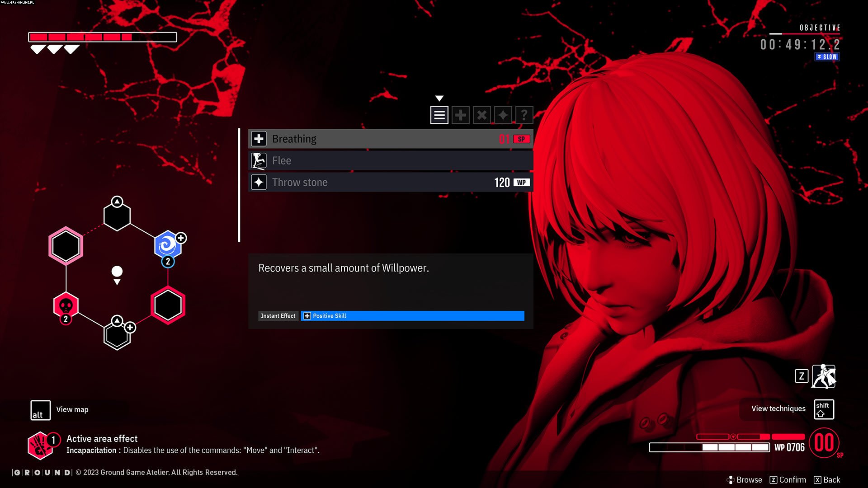This screenshot has height=488, width=868.
Task: Select the sparkle (technique) command icon
Action: [x=503, y=115]
